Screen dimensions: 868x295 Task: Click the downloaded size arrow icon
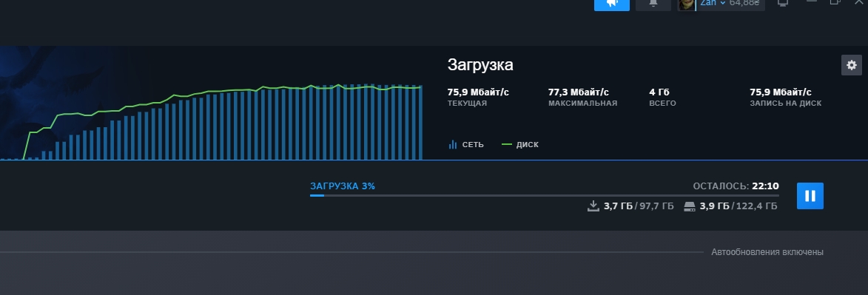[593, 206]
